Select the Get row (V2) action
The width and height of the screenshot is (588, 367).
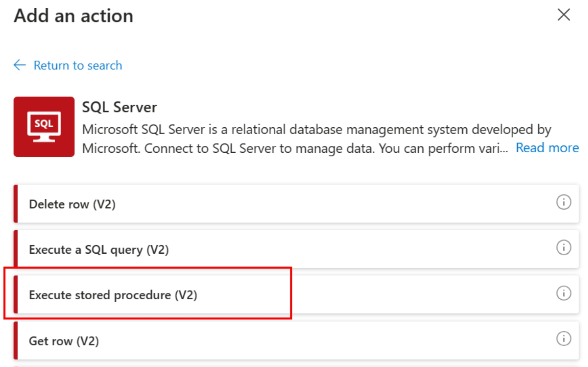pyautogui.click(x=296, y=340)
